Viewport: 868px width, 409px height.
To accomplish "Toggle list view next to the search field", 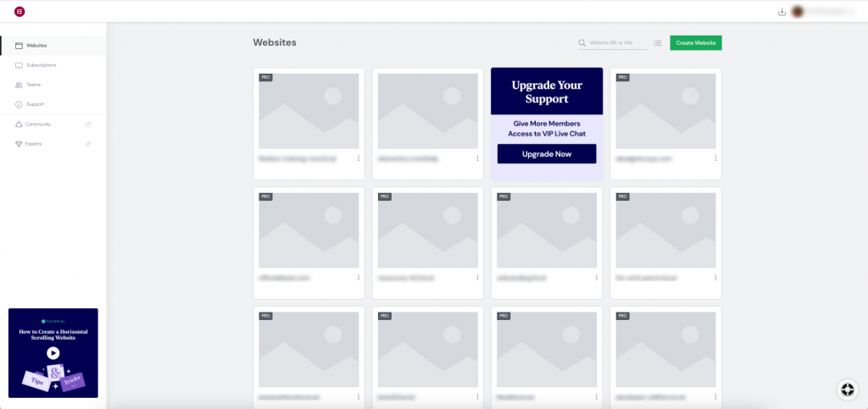I will pos(658,42).
